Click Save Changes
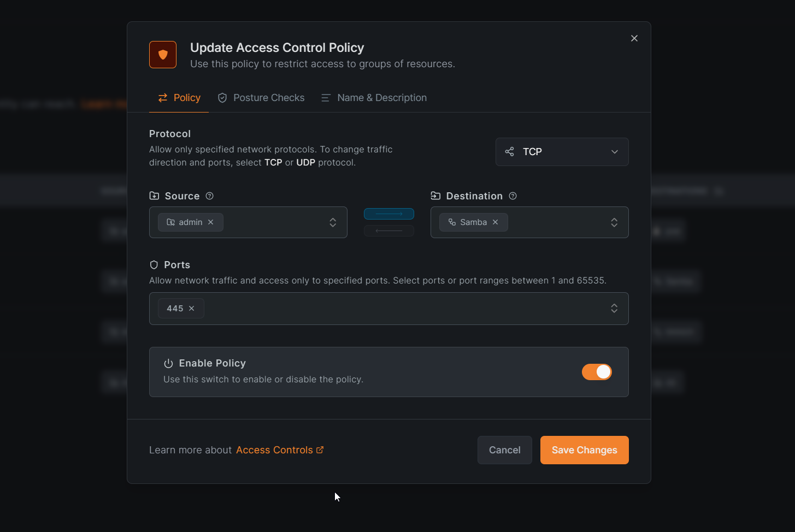The image size is (795, 532). click(x=585, y=450)
